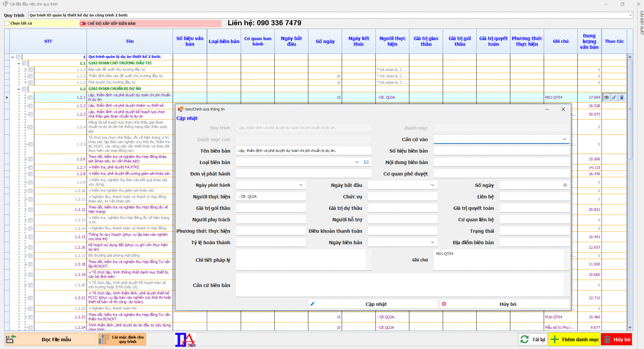Click the Ghi chú text area with M01-QT04
The height and width of the screenshot is (349, 644).
click(x=502, y=260)
